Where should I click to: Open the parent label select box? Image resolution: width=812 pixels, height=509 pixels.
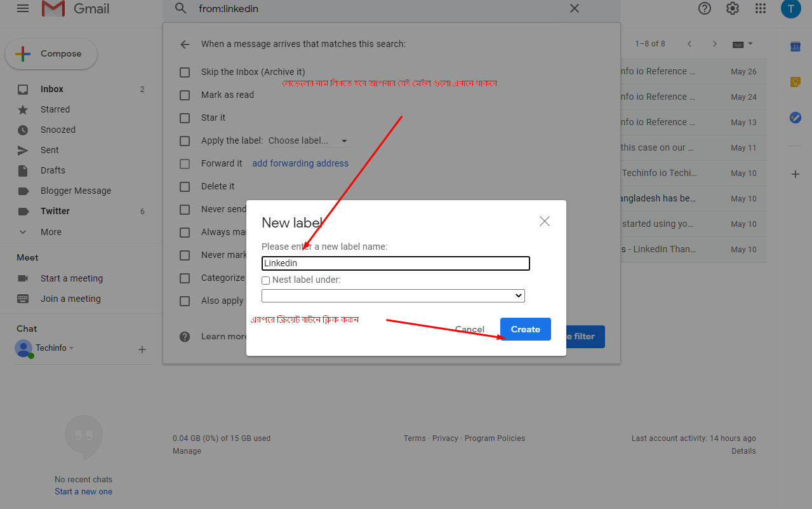coord(393,295)
